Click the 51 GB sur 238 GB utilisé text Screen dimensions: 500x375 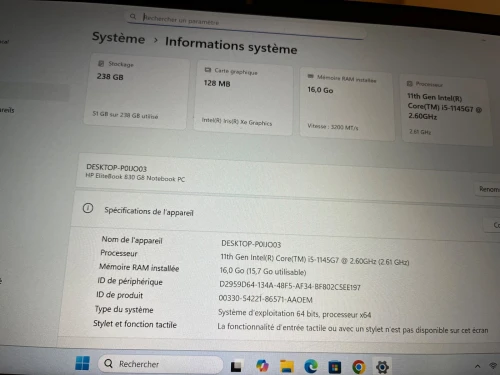point(125,115)
